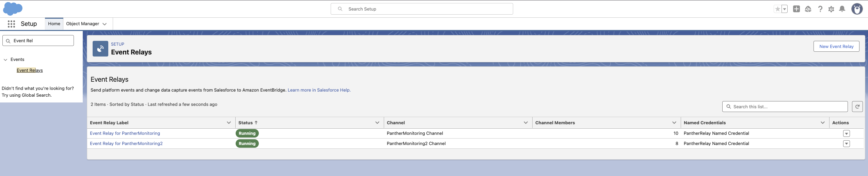The height and width of the screenshot is (176, 868).
Task: Click the PantherMonitoring Channel cell
Action: (x=415, y=133)
